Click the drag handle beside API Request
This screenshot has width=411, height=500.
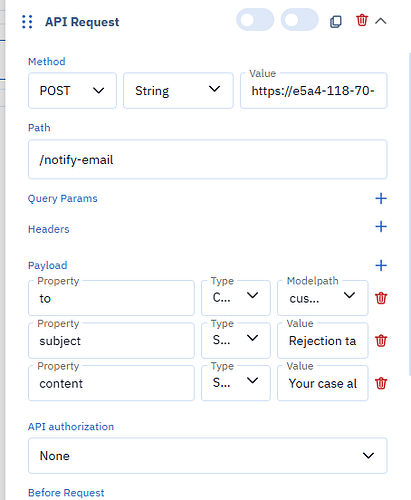coord(27,22)
